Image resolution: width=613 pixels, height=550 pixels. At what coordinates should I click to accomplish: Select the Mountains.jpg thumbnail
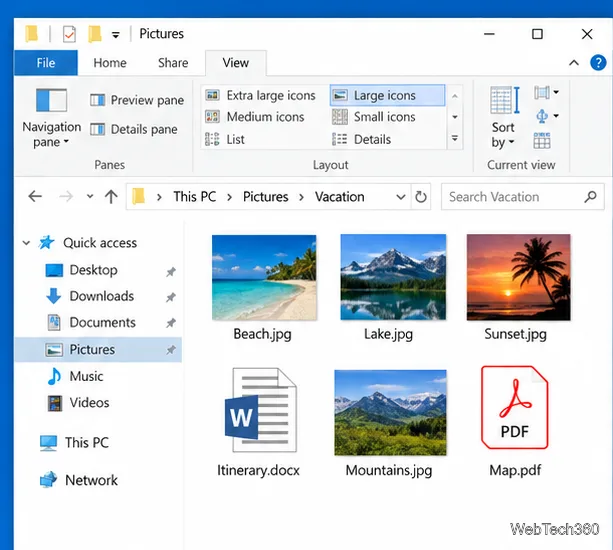390,412
